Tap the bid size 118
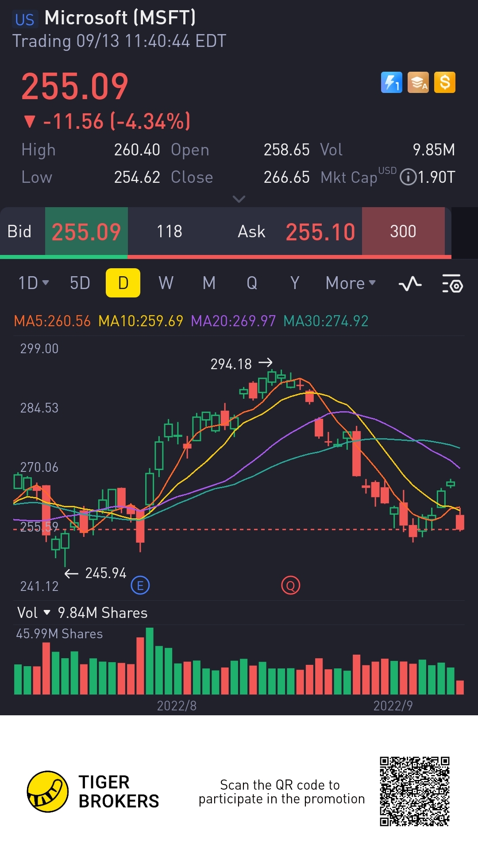This screenshot has height=868, width=478. point(170,231)
